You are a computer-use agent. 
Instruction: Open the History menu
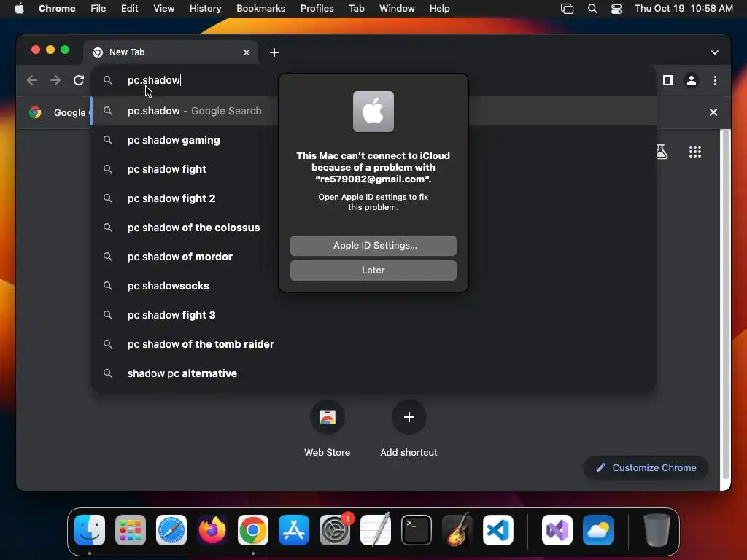coord(205,9)
